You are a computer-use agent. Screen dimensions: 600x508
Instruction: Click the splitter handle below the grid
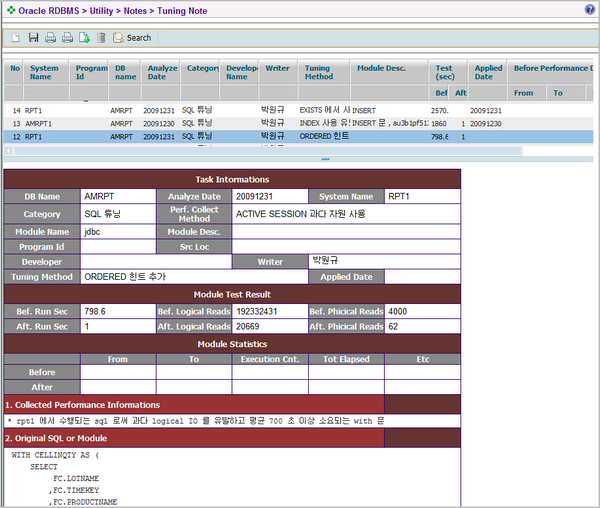click(x=325, y=159)
